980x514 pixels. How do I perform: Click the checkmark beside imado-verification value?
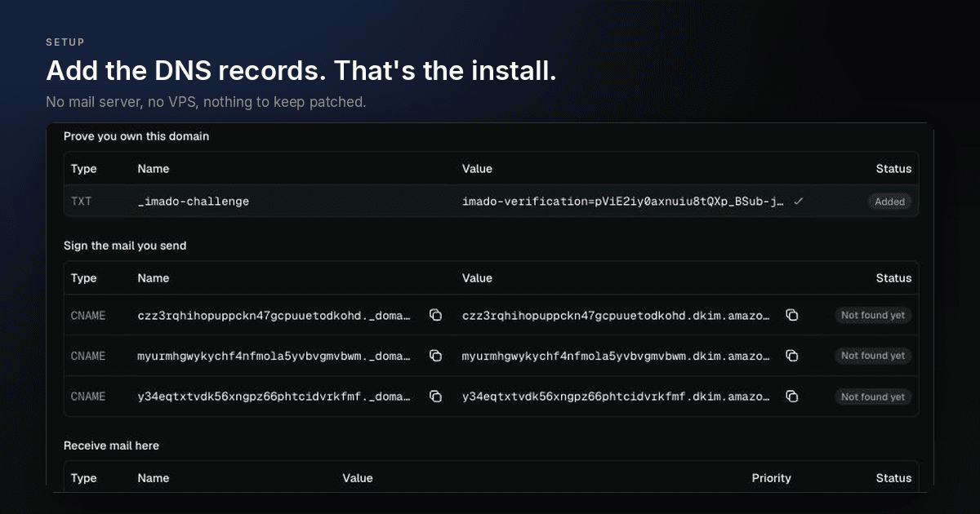click(799, 201)
